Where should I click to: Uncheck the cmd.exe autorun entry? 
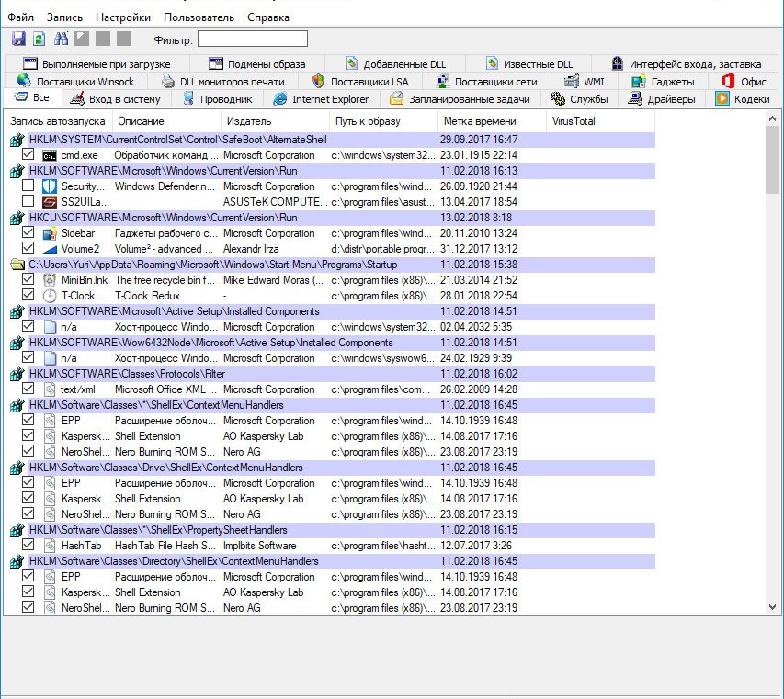(28, 154)
